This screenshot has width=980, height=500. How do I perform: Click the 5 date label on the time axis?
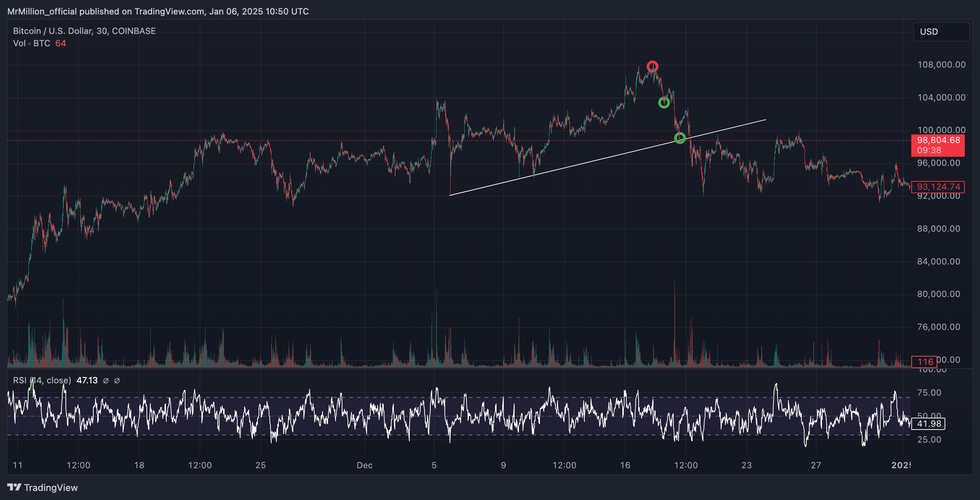pos(434,465)
